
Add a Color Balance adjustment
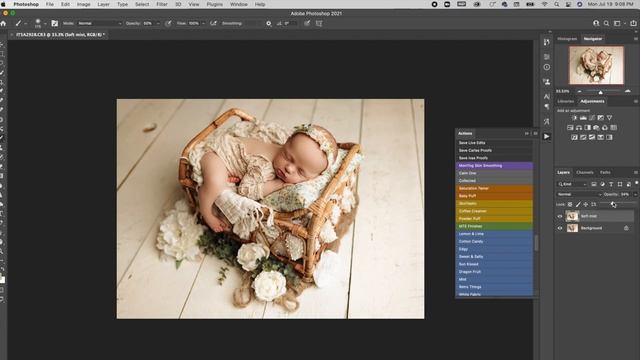coord(579,128)
